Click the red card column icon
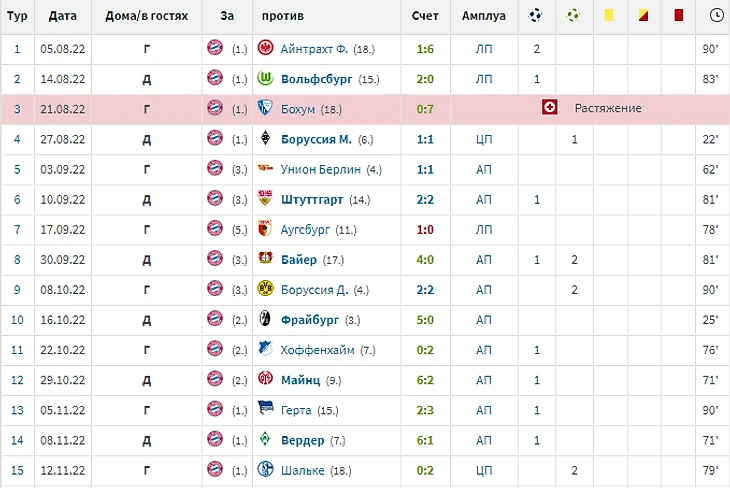The width and height of the screenshot is (730, 488). [x=678, y=15]
